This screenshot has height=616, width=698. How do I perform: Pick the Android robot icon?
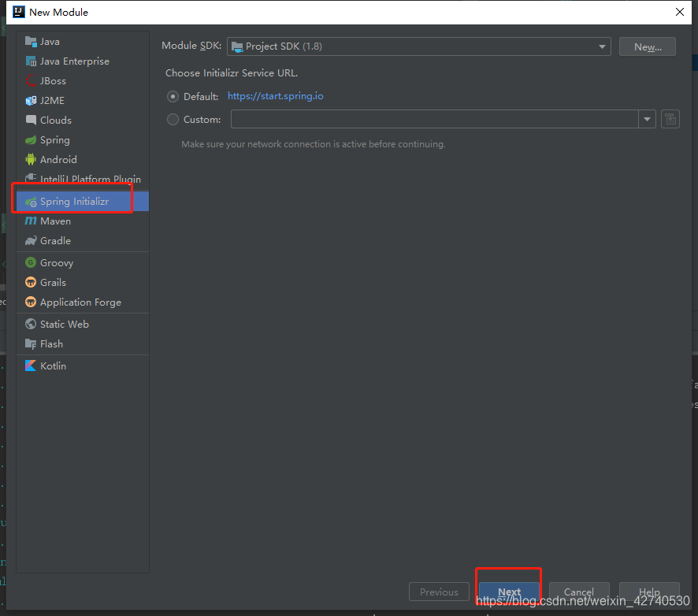click(31, 159)
